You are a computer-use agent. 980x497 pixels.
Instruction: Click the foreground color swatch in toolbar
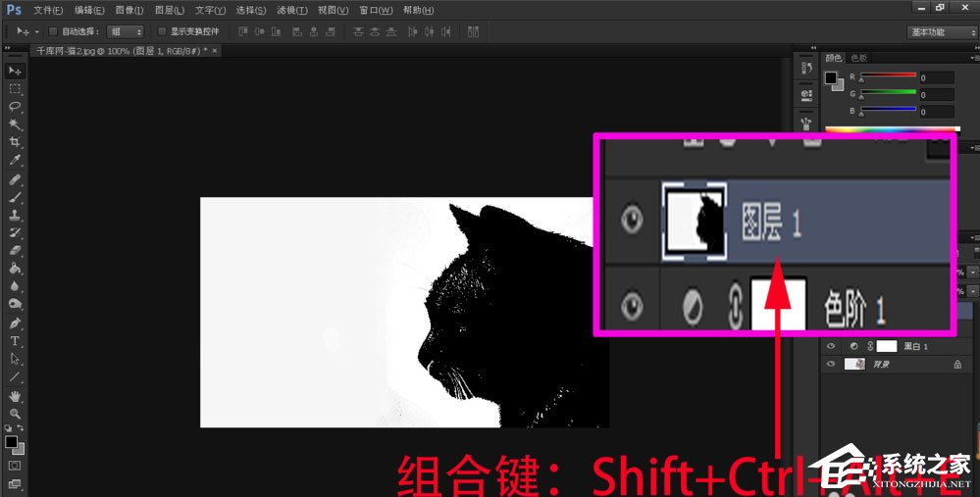coord(12,442)
